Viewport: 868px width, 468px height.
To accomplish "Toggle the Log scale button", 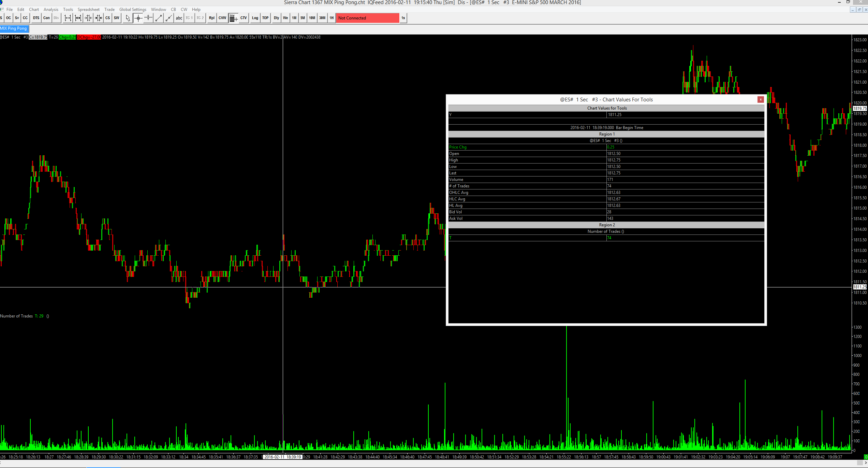I will (x=255, y=18).
